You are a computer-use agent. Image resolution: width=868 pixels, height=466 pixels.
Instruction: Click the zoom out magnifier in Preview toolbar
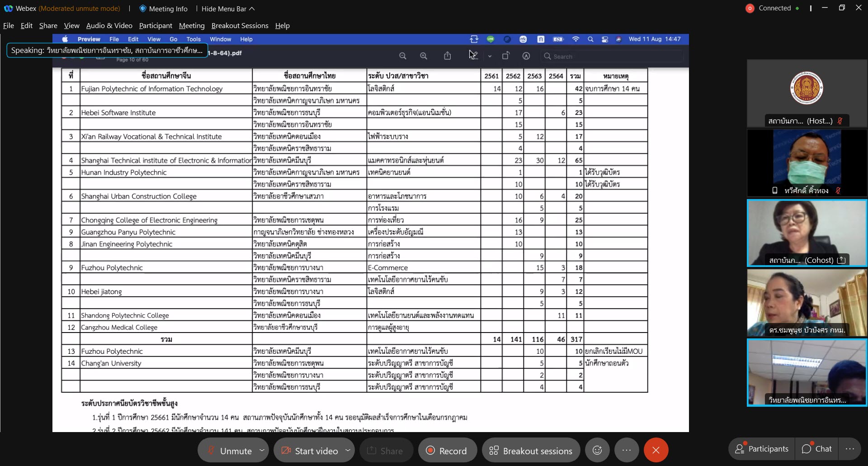point(402,56)
